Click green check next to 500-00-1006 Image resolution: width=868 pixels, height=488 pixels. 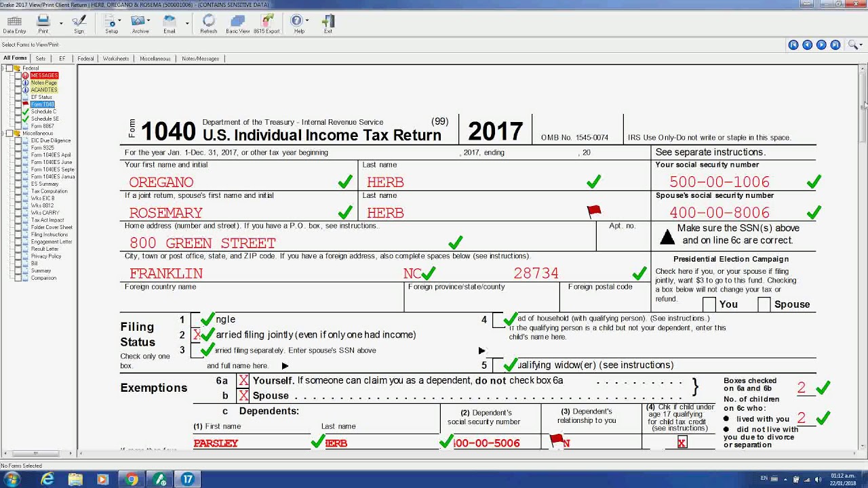(x=814, y=182)
